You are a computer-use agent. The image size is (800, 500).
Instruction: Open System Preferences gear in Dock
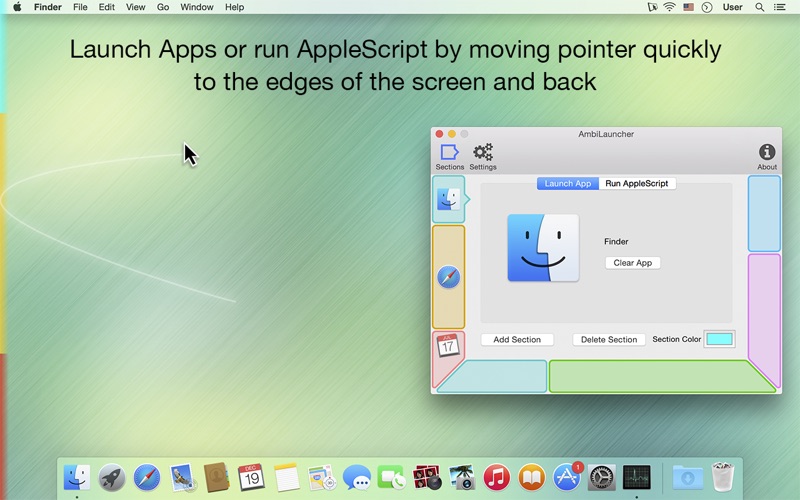602,478
